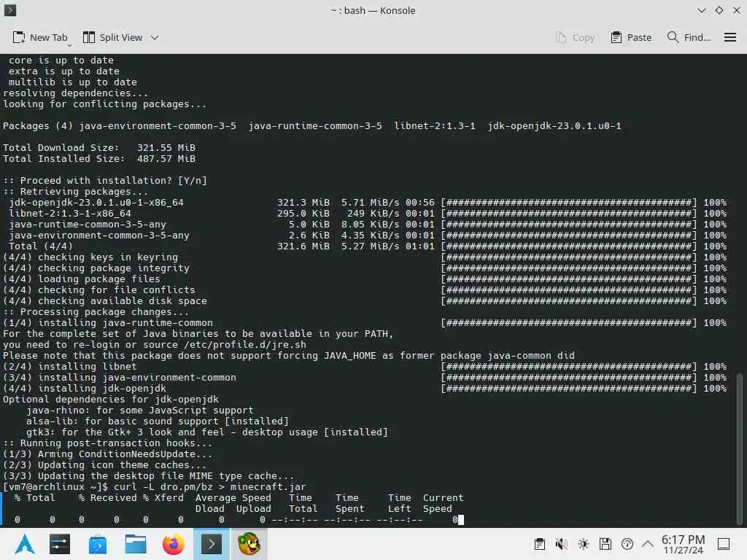Click the 'gtk3: for the Gtk+ 3 look and feel' line
747x560 pixels.
[x=207, y=432]
